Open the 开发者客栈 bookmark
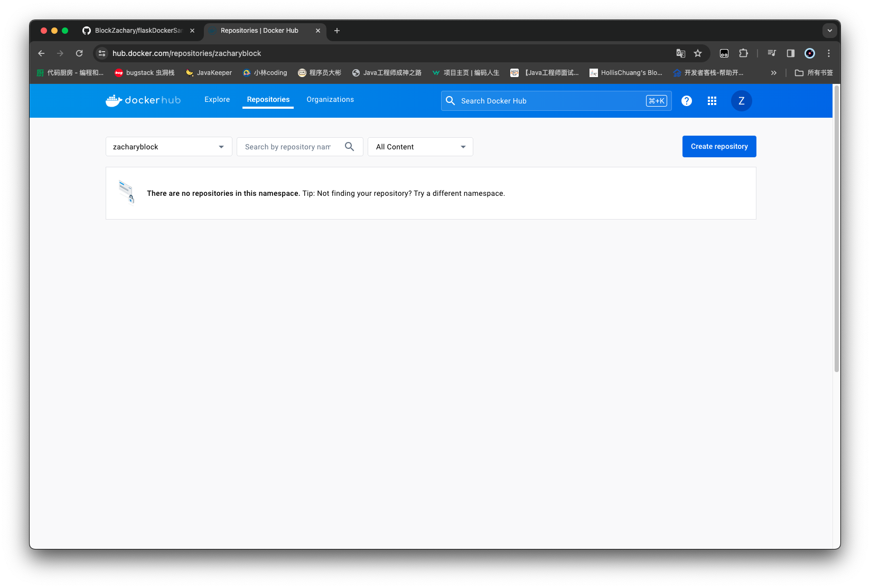870x588 pixels. [x=708, y=73]
